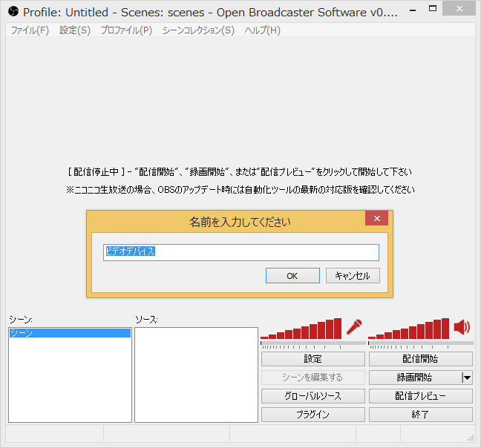
Task: Open the 設定(S) menu
Action: pos(75,30)
